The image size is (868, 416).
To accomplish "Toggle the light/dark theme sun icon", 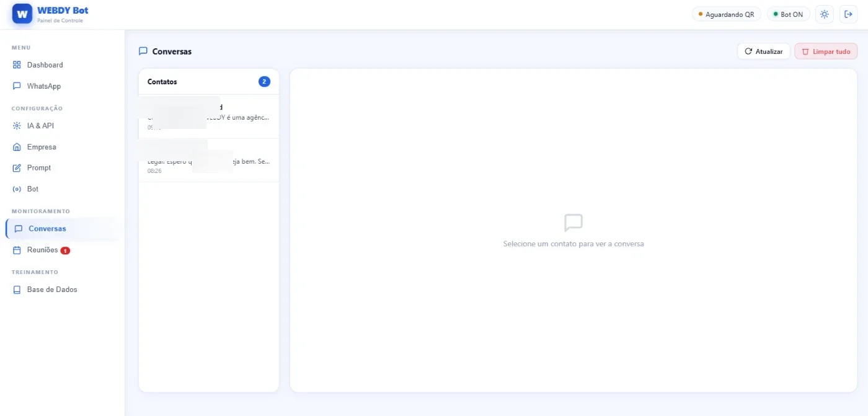I will tap(824, 14).
